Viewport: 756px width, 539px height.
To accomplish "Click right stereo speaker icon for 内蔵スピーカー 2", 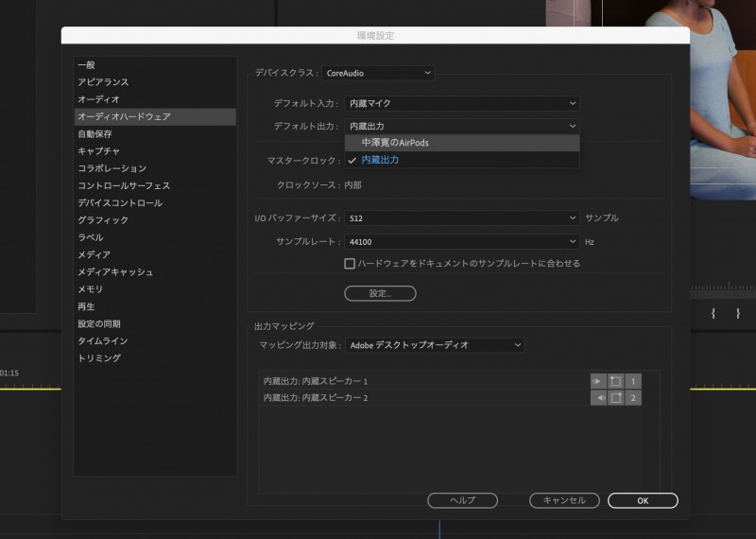I will [x=598, y=397].
